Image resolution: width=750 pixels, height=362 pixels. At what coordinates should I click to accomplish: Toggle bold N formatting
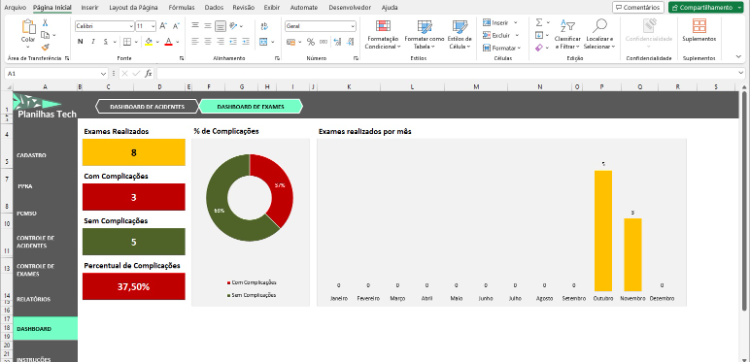pos(80,42)
